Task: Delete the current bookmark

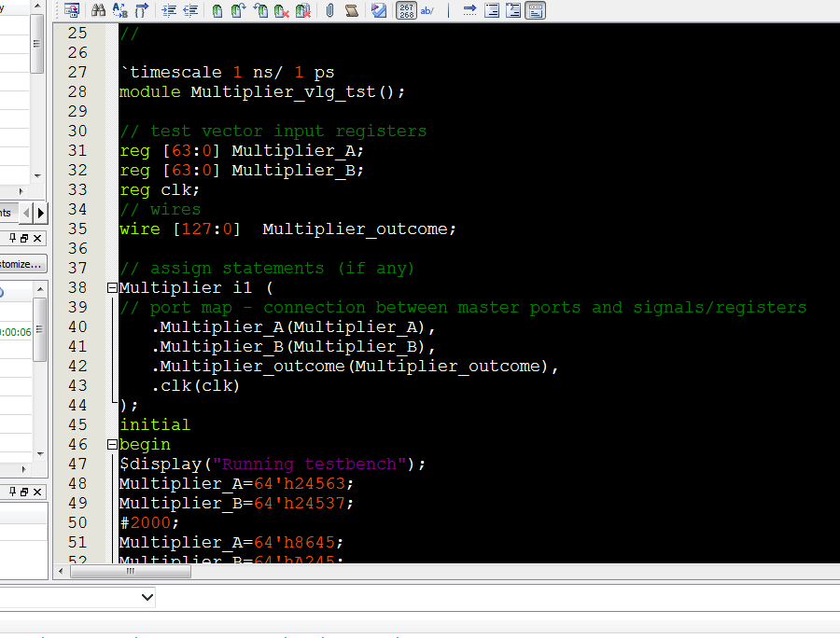Action: tap(282, 10)
